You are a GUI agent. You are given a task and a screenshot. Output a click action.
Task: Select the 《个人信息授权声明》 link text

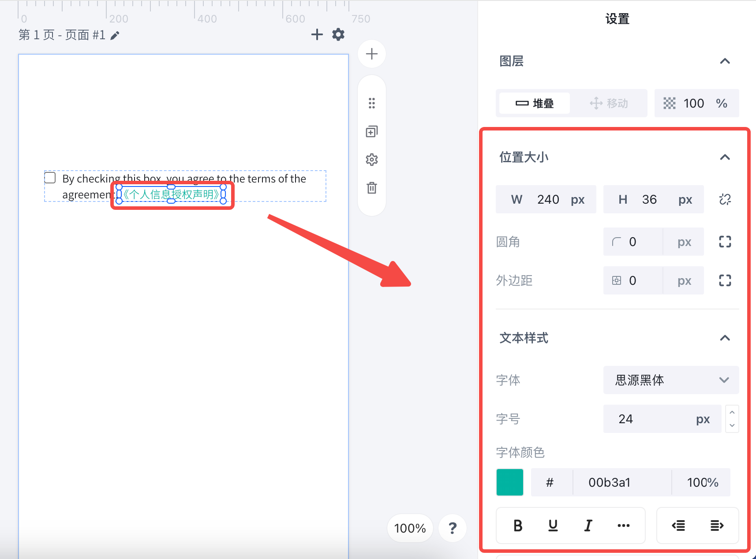pyautogui.click(x=171, y=194)
